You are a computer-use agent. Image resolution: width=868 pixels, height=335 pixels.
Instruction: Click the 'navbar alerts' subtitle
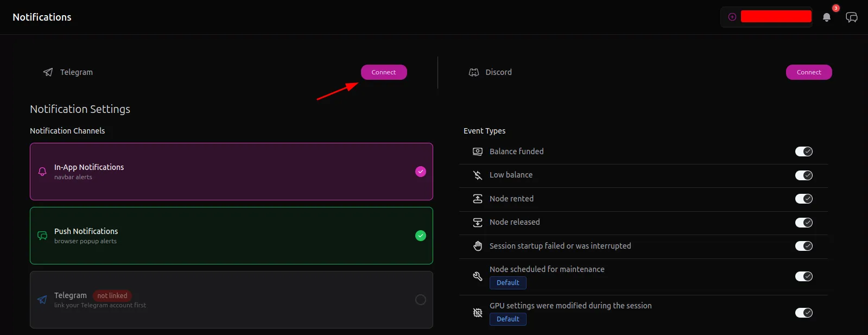73,177
